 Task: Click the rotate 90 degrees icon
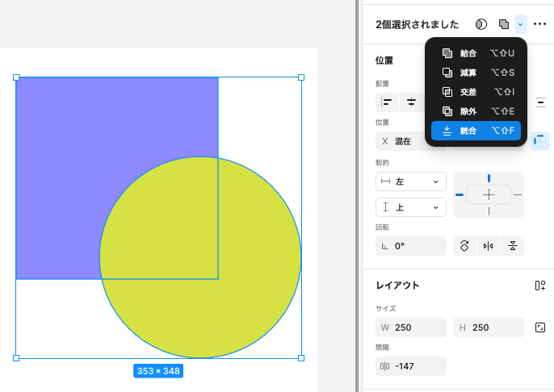point(464,246)
